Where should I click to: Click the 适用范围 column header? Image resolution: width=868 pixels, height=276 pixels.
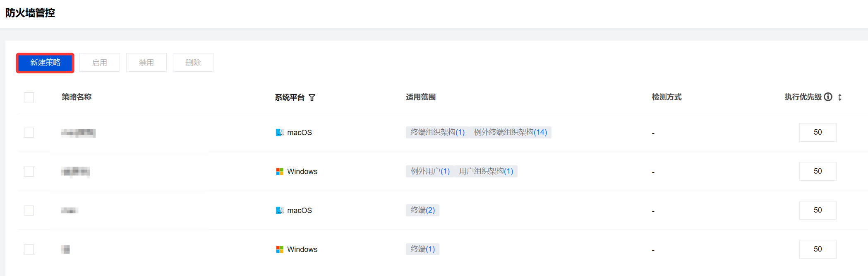click(421, 97)
